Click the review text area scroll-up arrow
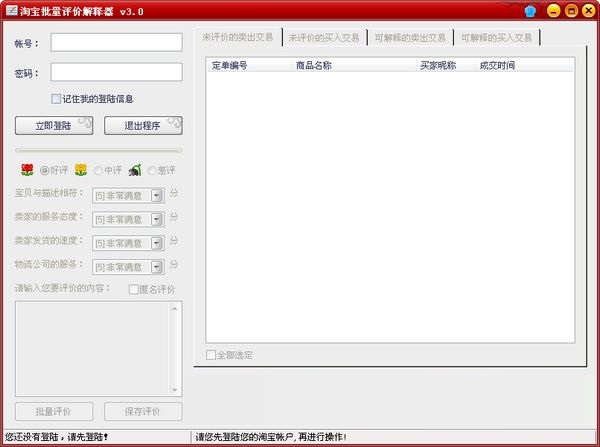This screenshot has width=600, height=447. point(175,308)
